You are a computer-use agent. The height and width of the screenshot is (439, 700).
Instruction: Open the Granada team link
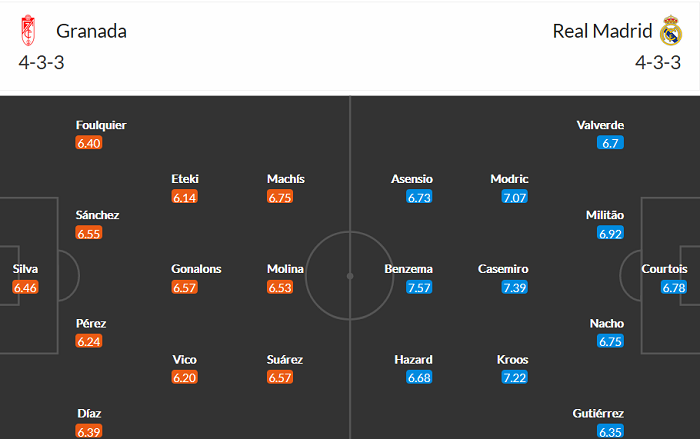(x=91, y=31)
